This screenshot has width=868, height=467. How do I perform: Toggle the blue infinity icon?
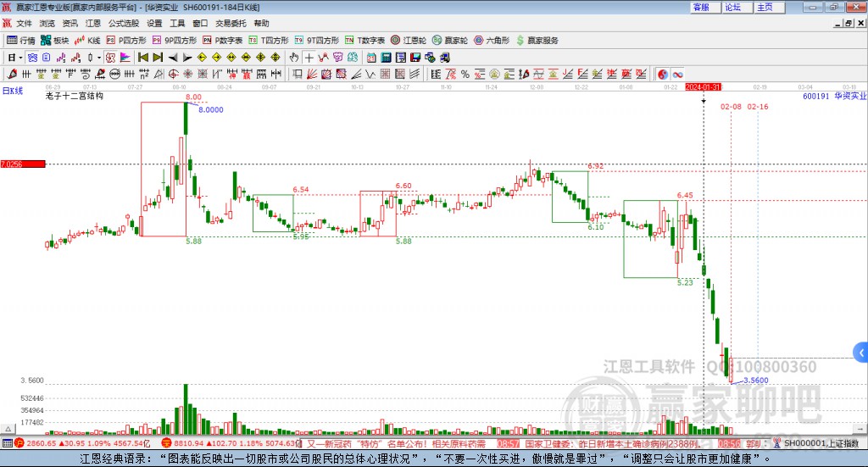pos(677,74)
